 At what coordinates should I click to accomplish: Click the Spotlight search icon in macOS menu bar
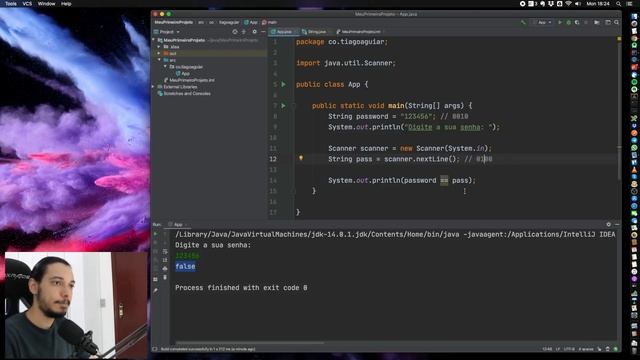619,4
